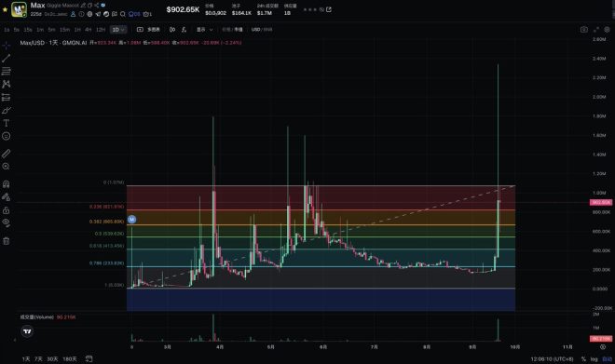Toggle percentage scale
This screenshot has height=364, width=615.
(583, 359)
